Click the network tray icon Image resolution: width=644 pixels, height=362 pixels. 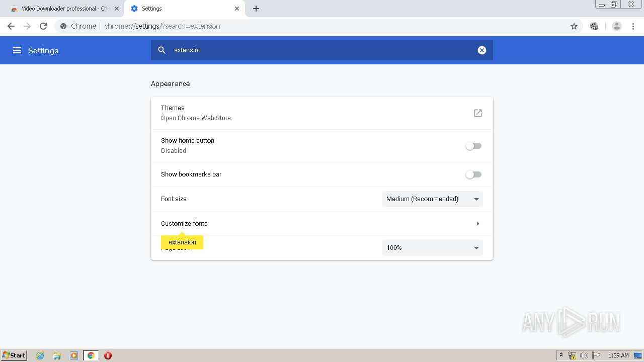coord(572,355)
